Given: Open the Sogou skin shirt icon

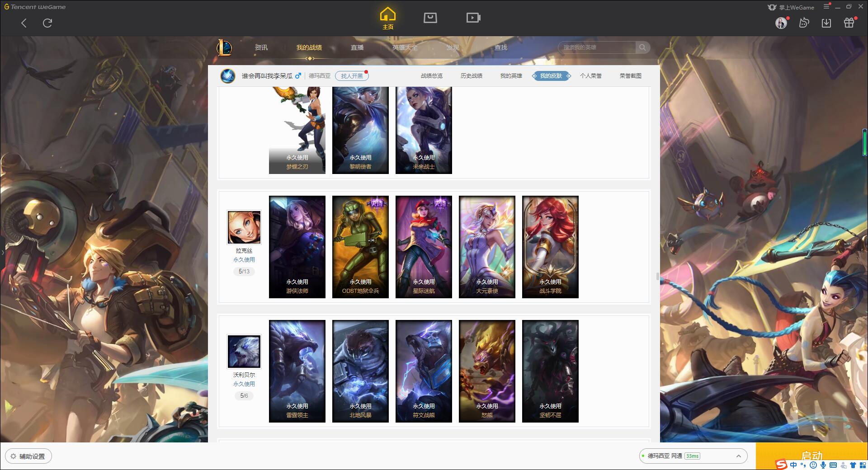Looking at the screenshot, I should pyautogui.click(x=853, y=465).
